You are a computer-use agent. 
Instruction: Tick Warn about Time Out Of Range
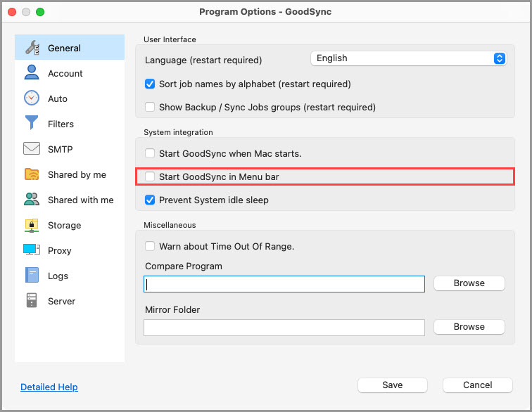(x=150, y=246)
